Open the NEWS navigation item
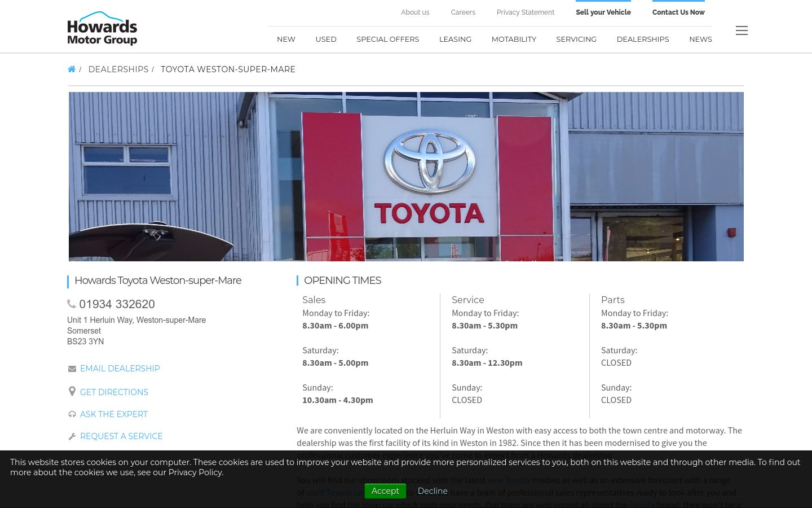Image resolution: width=812 pixels, height=508 pixels. [x=700, y=39]
